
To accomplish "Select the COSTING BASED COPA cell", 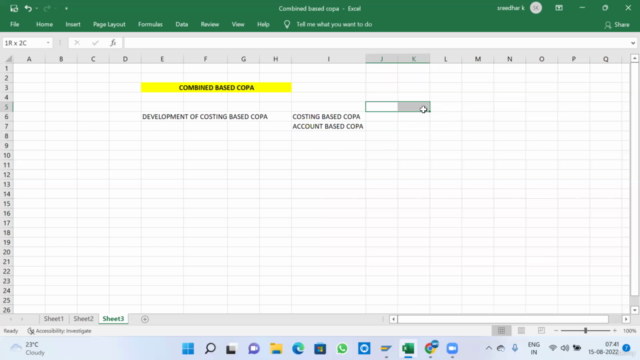I will (x=328, y=117).
